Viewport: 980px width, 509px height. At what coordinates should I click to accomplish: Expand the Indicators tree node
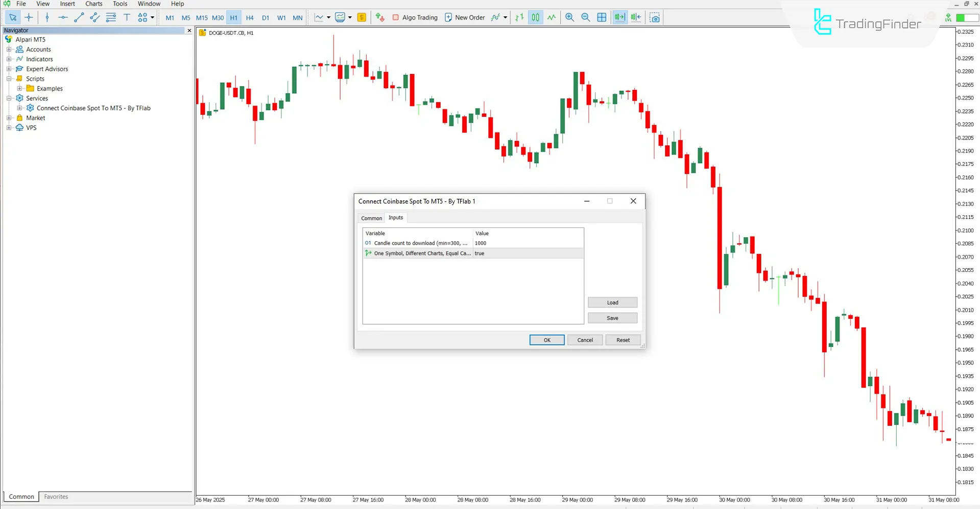coord(9,59)
